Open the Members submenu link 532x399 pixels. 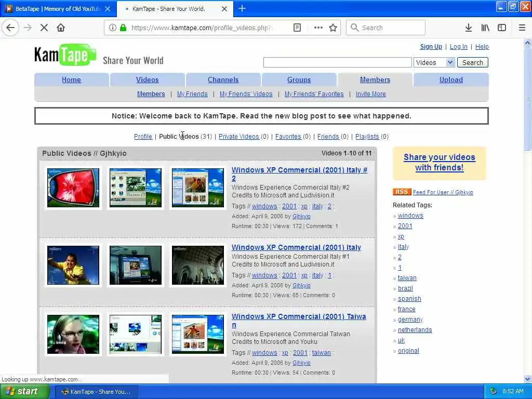click(x=151, y=94)
